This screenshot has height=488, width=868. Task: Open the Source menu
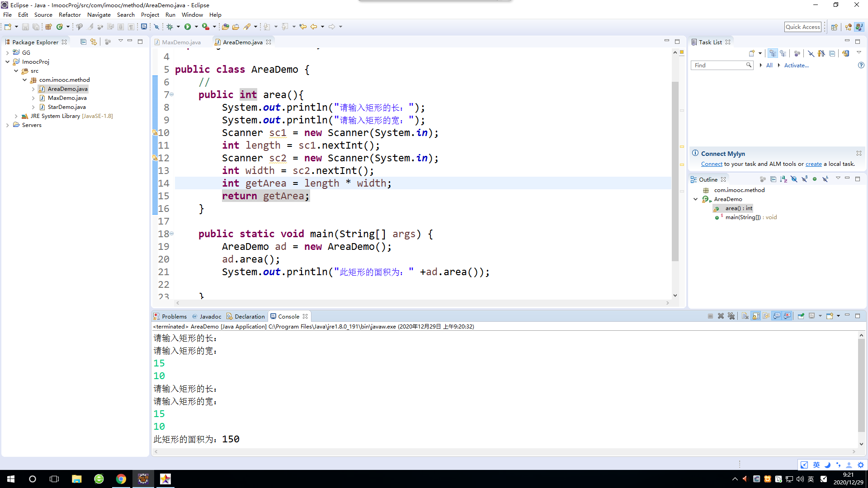point(43,15)
